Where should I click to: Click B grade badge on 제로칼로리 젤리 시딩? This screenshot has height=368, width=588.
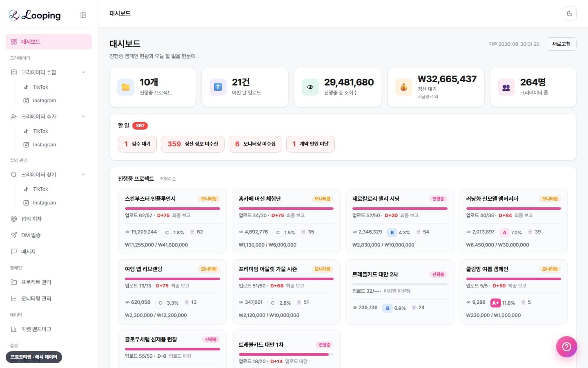pos(392,233)
